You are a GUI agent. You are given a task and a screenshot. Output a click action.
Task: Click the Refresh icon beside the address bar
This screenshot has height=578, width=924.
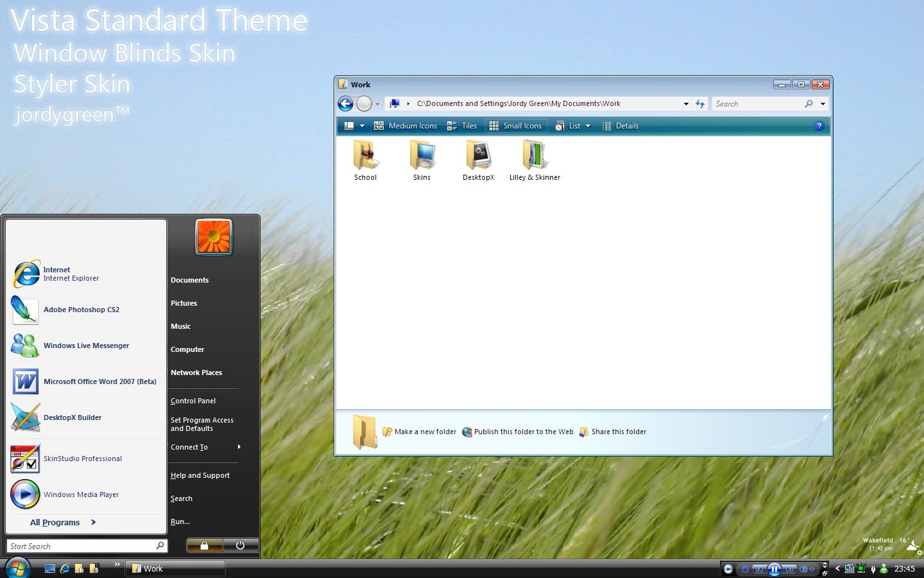(x=700, y=103)
